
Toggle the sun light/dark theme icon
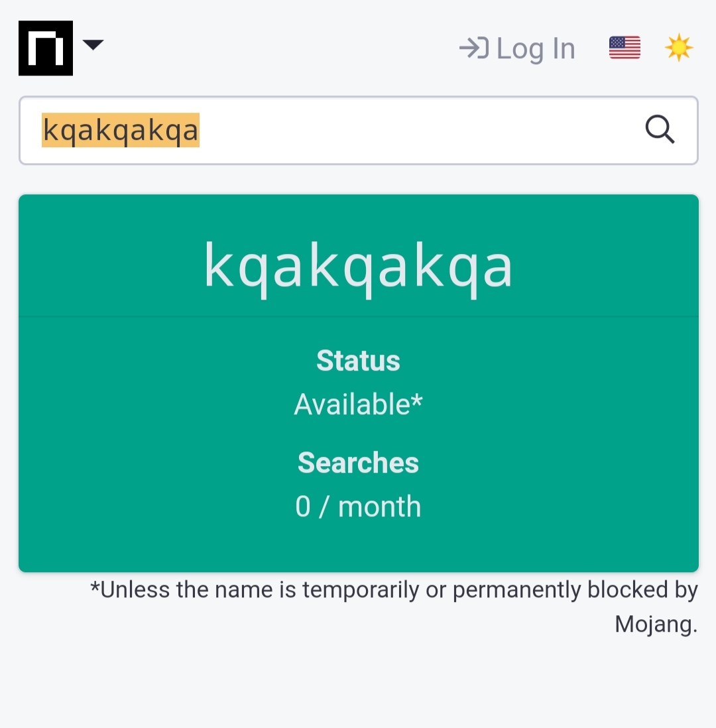tap(678, 47)
